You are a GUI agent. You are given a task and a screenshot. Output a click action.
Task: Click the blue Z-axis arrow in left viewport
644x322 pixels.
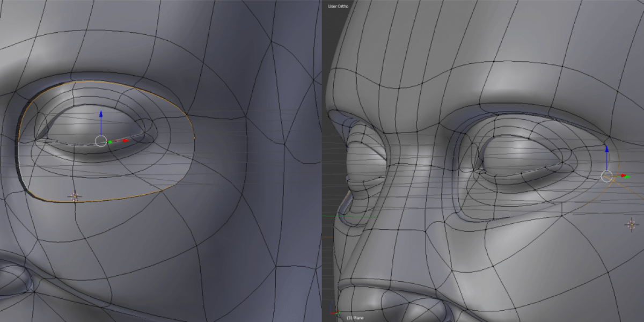(101, 115)
